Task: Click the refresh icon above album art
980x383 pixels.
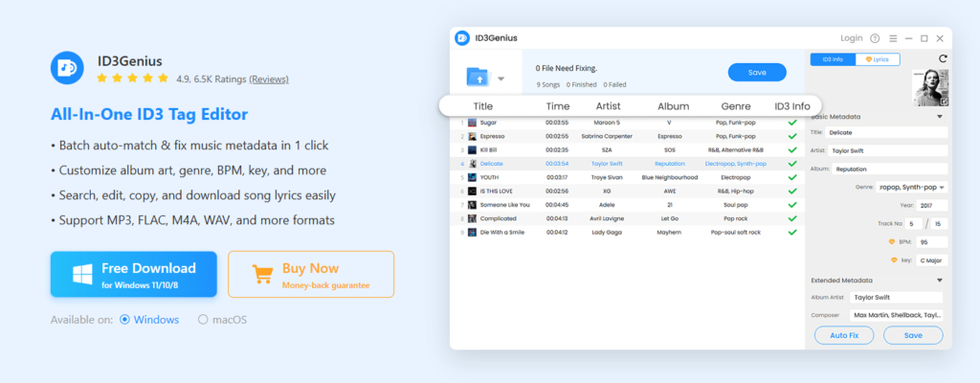Action: pos(944,59)
